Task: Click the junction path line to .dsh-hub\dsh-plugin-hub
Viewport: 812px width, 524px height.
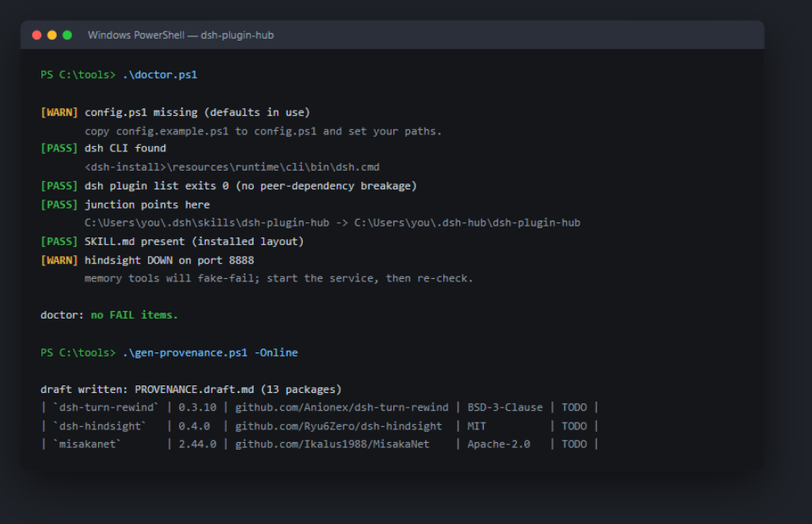Action: (x=332, y=222)
